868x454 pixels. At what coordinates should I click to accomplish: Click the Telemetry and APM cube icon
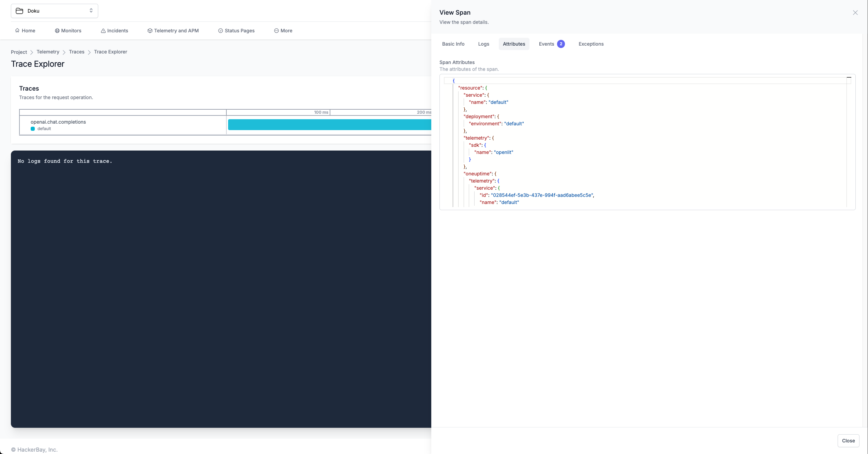(x=150, y=31)
